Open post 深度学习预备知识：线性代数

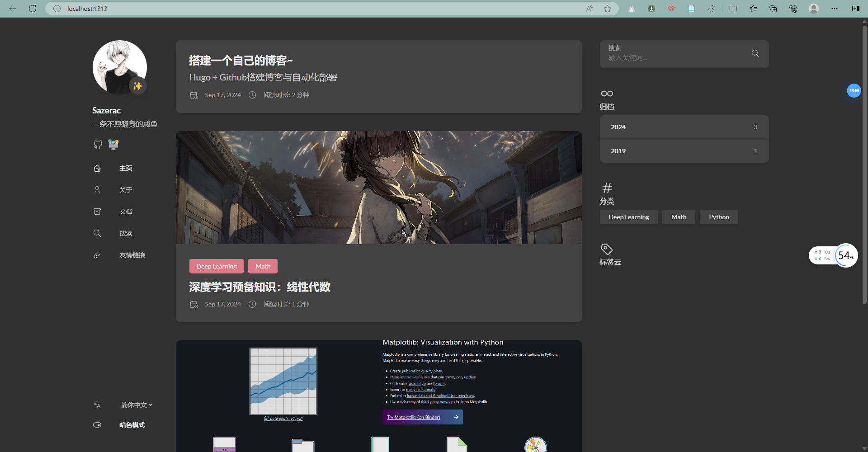pyautogui.click(x=260, y=287)
